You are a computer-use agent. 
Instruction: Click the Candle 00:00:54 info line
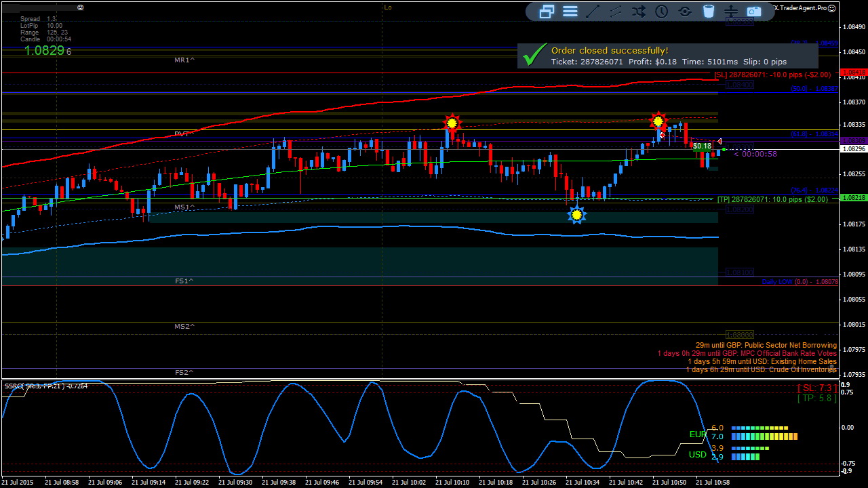[x=45, y=39]
